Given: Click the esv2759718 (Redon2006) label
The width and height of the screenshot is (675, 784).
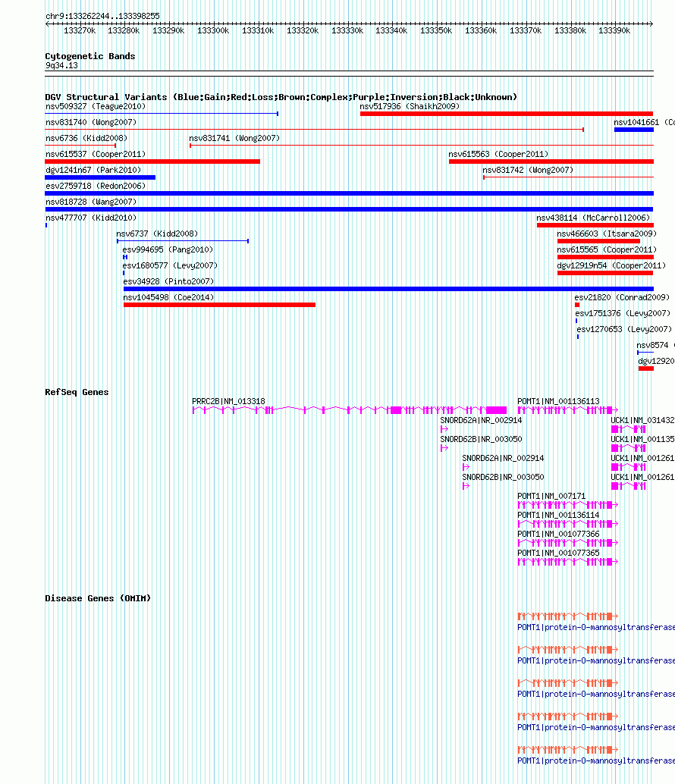Looking at the screenshot, I should 96,186.
